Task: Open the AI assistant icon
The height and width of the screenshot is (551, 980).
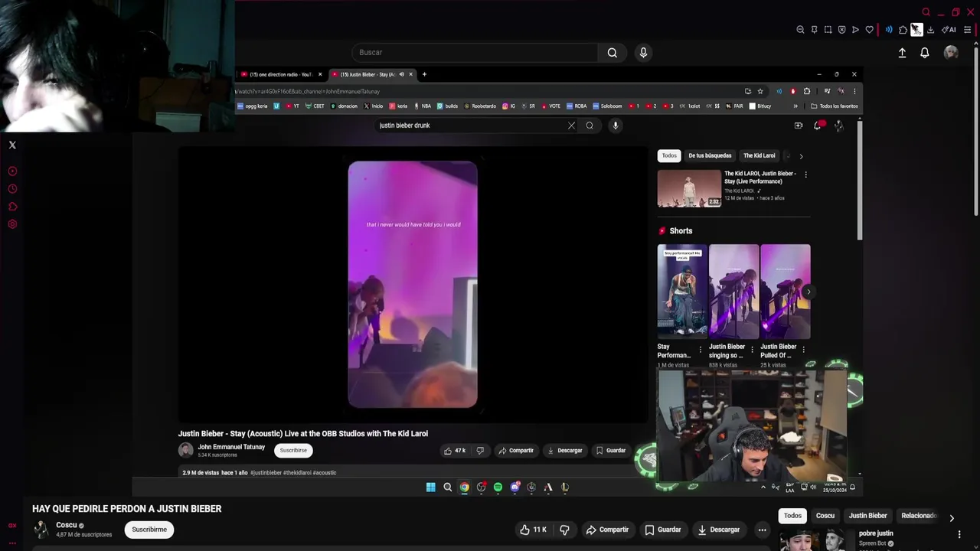Action: click(x=949, y=30)
